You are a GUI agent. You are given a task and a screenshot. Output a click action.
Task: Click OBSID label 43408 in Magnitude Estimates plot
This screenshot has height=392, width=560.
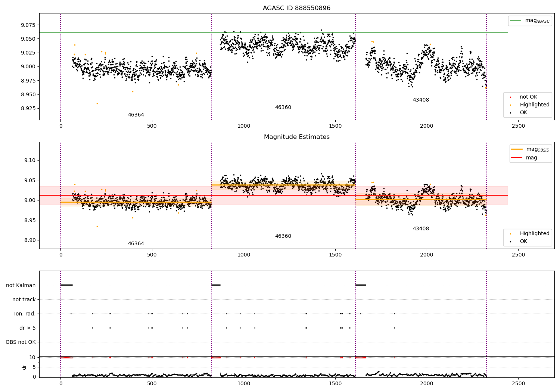pos(421,229)
